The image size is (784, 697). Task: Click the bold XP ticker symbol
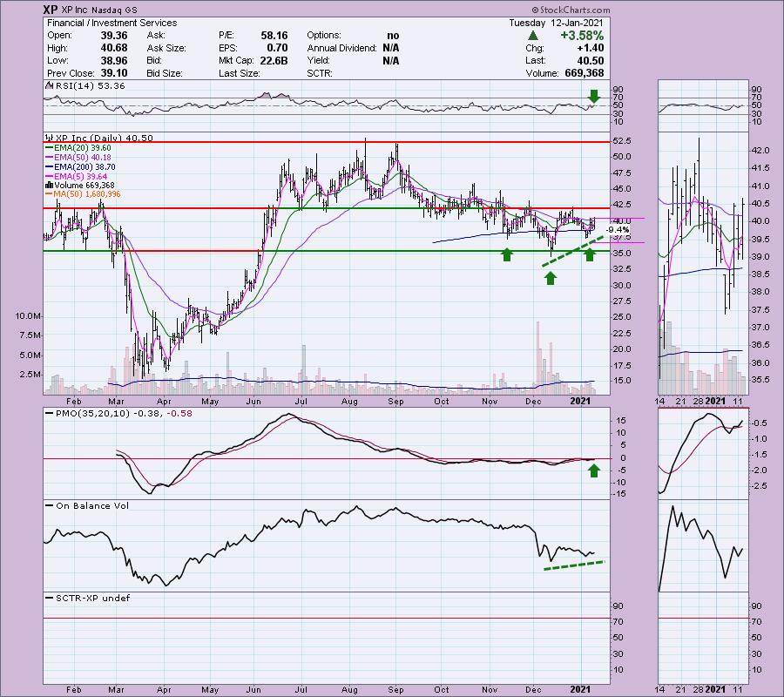click(50, 10)
